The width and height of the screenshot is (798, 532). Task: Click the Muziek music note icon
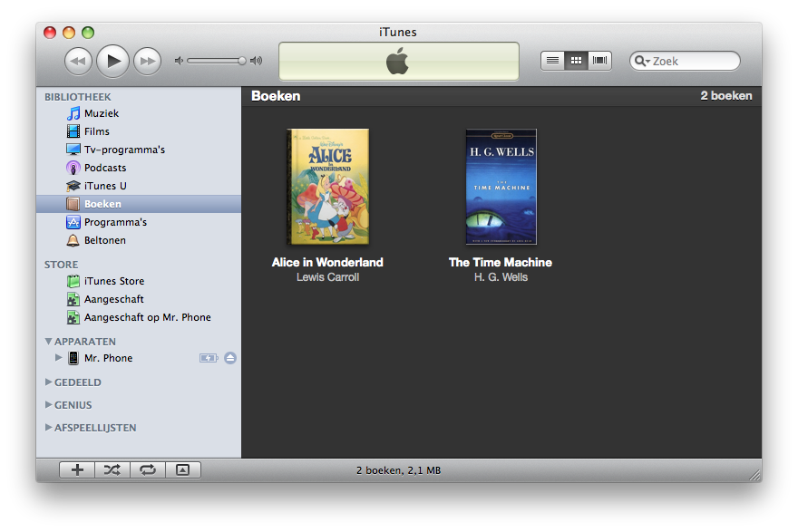[x=73, y=113]
